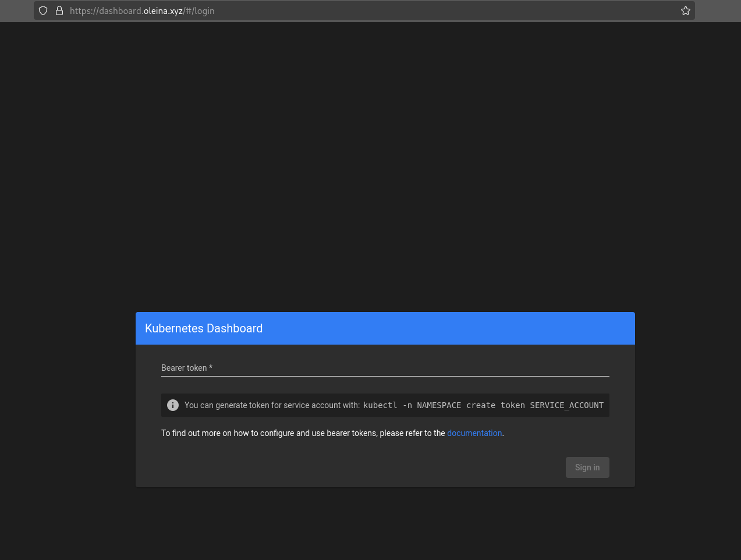This screenshot has height=560, width=741.
Task: Open the tracking protection shield icon
Action: point(43,10)
